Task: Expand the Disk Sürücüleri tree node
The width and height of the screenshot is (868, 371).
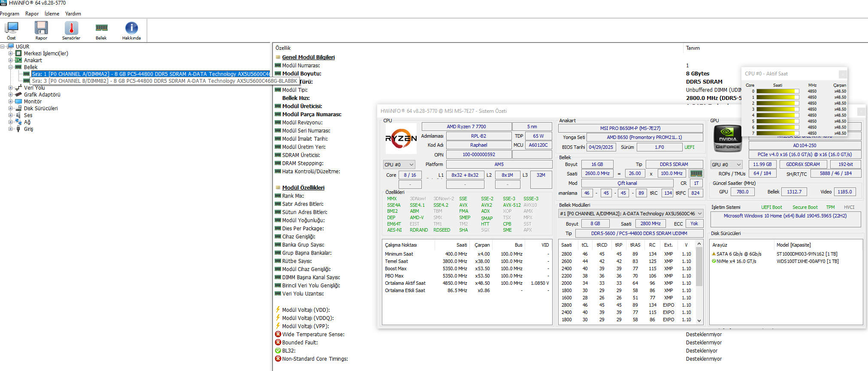Action: (x=11, y=108)
